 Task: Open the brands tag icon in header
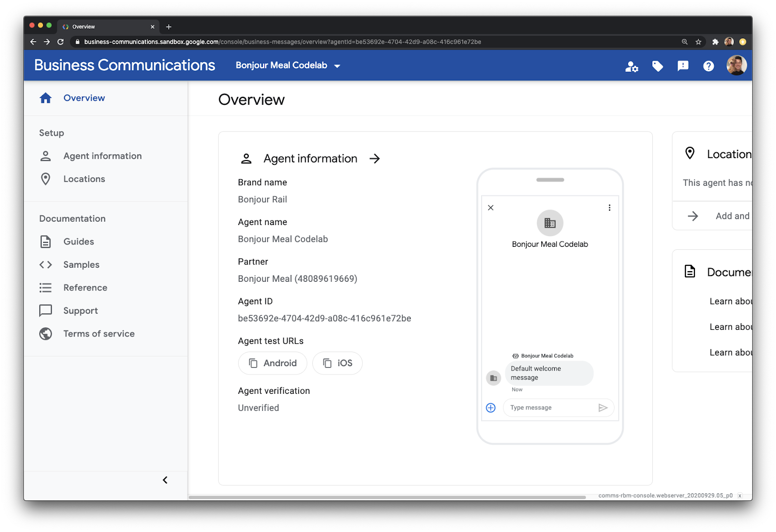coord(657,66)
